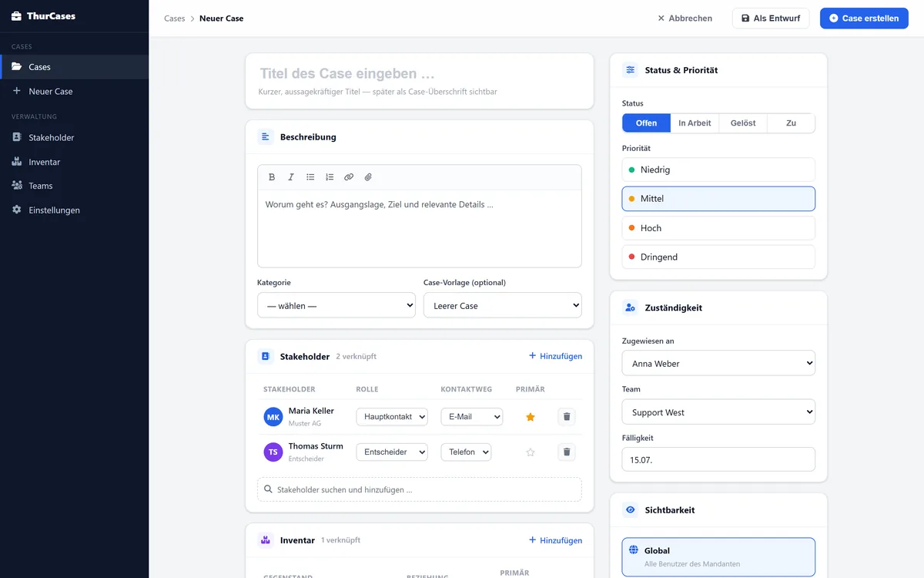Image resolution: width=924 pixels, height=578 pixels.
Task: Click the Case erstellen button
Action: [x=864, y=18]
